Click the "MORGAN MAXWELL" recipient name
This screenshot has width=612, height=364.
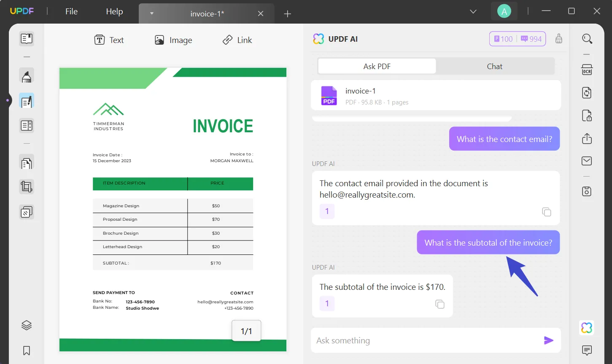pyautogui.click(x=232, y=161)
